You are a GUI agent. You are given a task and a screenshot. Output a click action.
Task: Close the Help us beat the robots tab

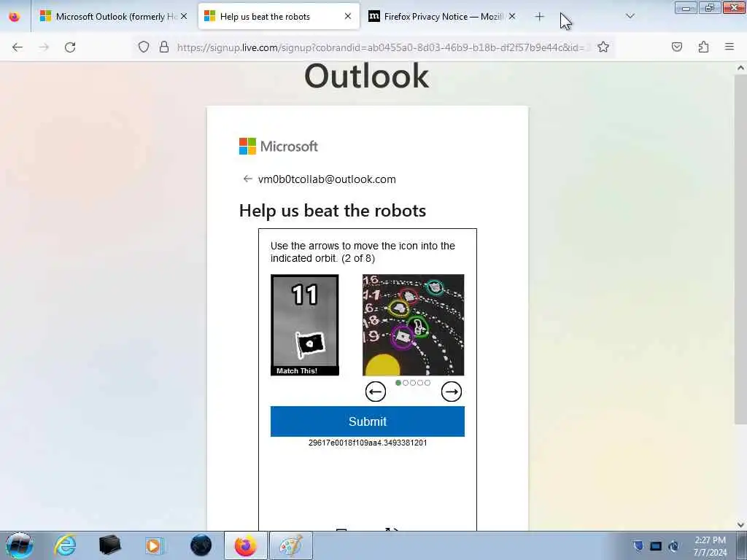pos(348,16)
